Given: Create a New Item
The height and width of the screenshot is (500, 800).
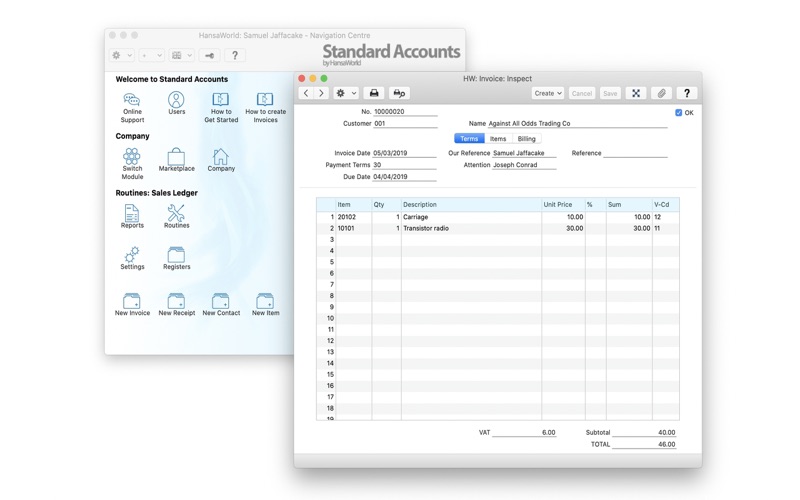Looking at the screenshot, I should pyautogui.click(x=265, y=305).
